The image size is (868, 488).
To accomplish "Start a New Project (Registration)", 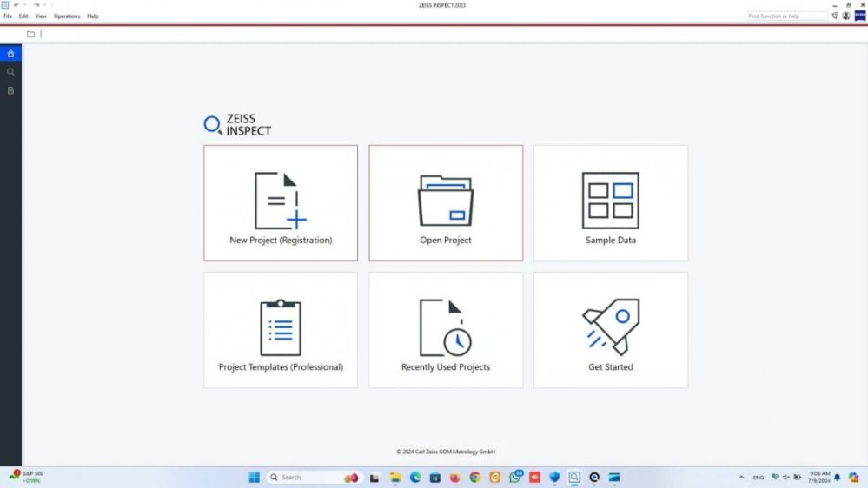I will tap(281, 203).
